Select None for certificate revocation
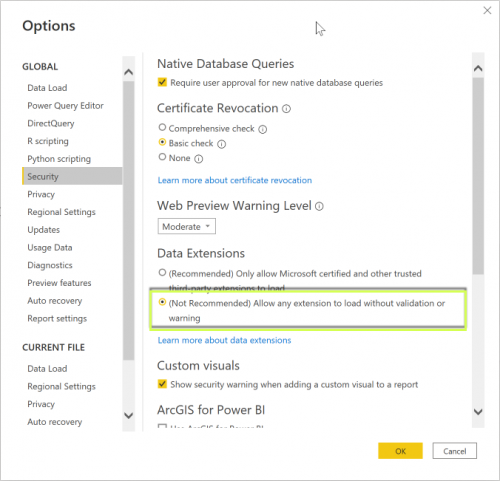Image resolution: width=500 pixels, height=481 pixels. coord(162,157)
